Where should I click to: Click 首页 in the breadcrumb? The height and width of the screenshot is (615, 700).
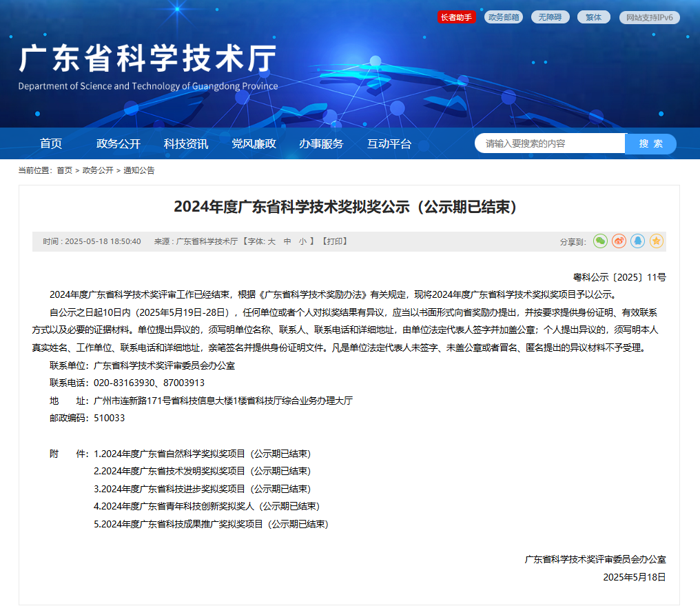(64, 170)
